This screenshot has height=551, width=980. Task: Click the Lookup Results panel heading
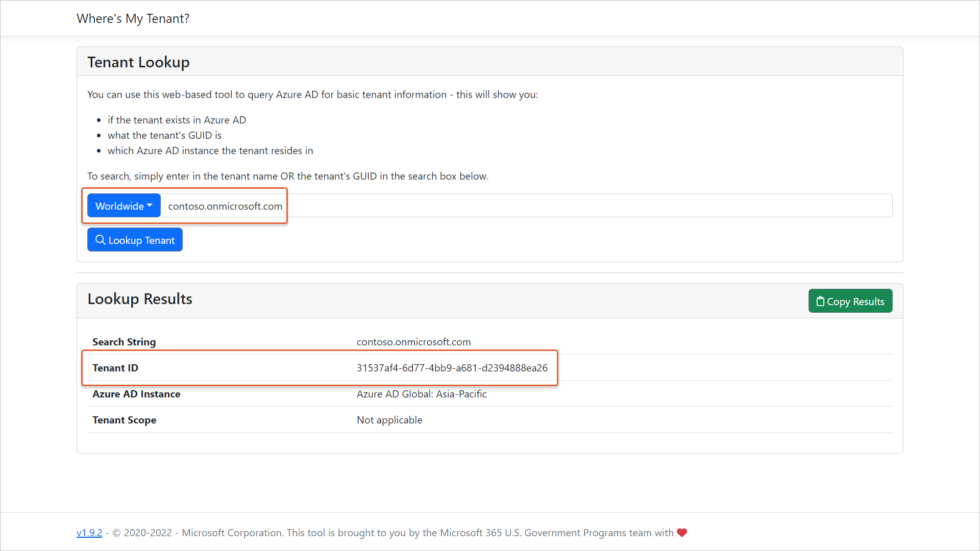click(140, 299)
